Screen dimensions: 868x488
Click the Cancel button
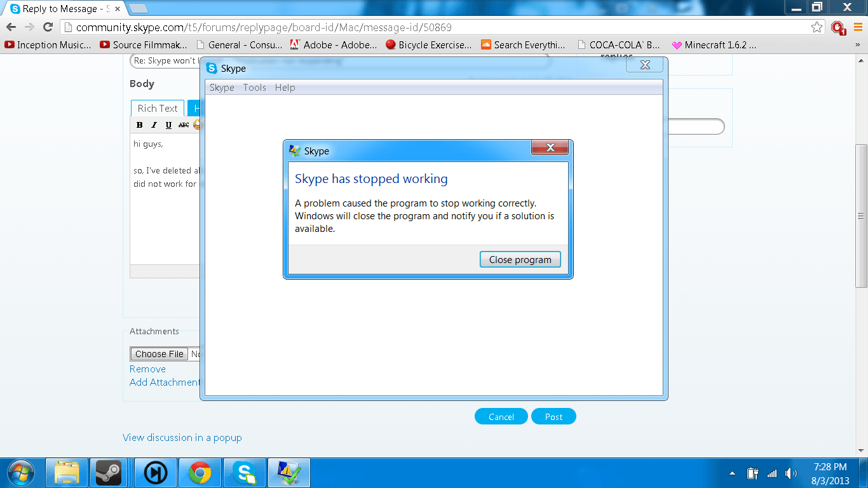coord(501,417)
